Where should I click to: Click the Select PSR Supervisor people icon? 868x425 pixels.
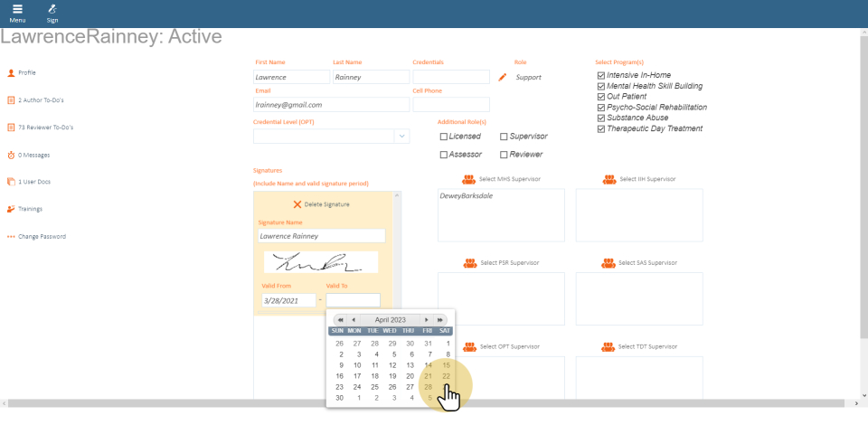(x=470, y=263)
